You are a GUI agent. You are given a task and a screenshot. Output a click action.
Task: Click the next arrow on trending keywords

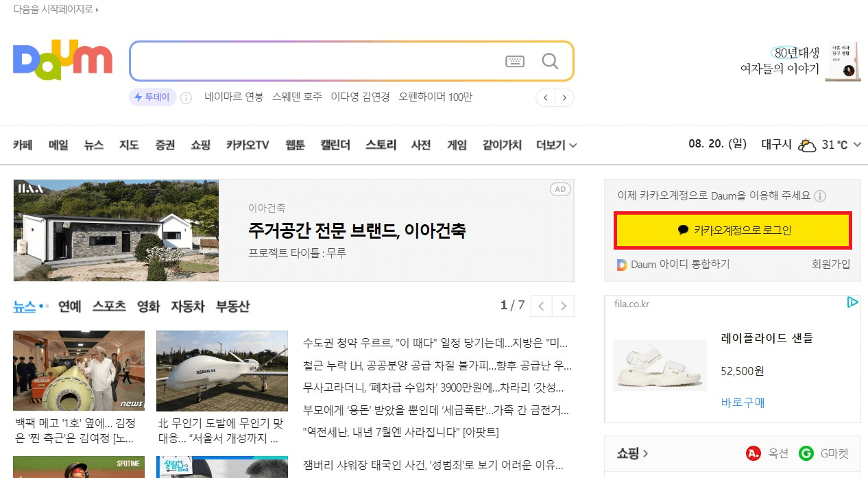pos(564,97)
